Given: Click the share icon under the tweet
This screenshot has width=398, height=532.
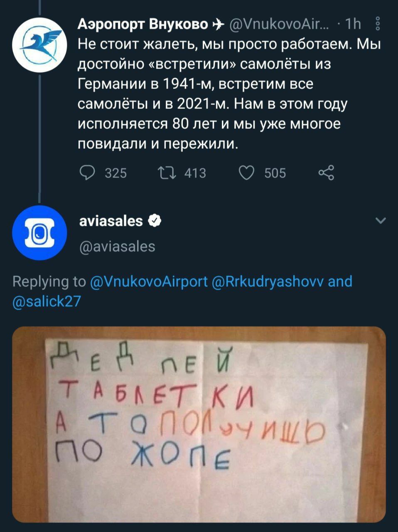Looking at the screenshot, I should pyautogui.click(x=326, y=172).
